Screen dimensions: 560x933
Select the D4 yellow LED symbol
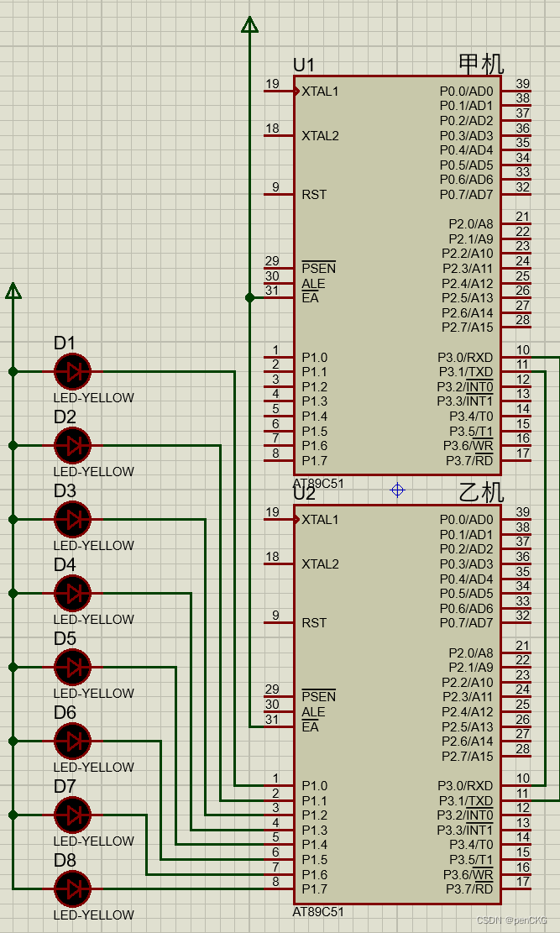tap(72, 593)
